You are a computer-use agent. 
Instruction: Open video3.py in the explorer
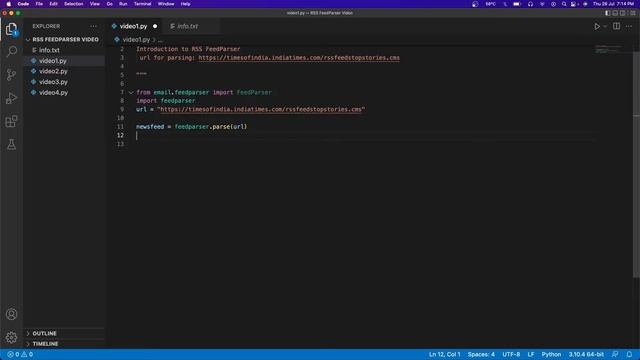coord(53,82)
